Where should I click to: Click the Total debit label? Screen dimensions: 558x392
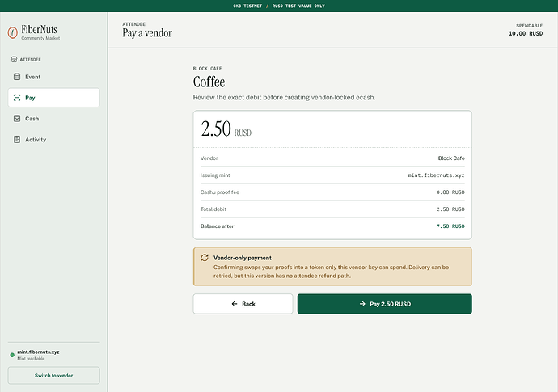[213, 209]
